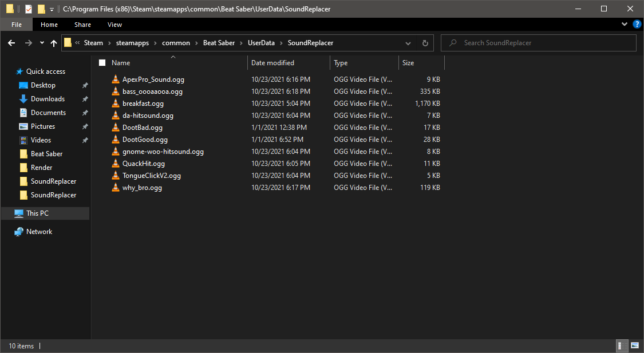This screenshot has height=353, width=644.
Task: Navigate to steamapps breadcrumb
Action: [x=132, y=43]
